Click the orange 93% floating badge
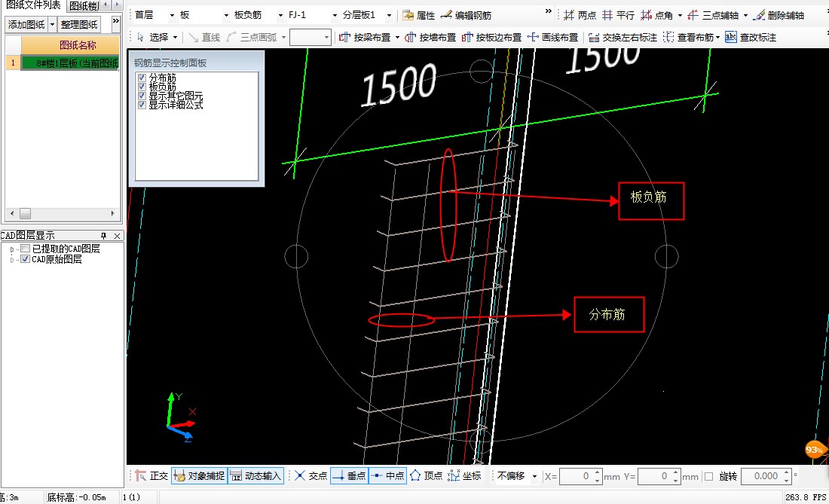 (815, 450)
